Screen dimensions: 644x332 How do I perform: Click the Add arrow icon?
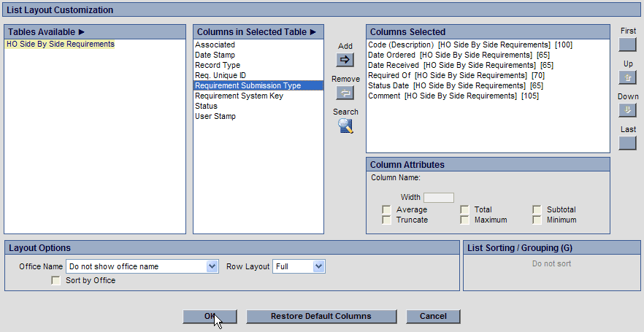(x=345, y=60)
